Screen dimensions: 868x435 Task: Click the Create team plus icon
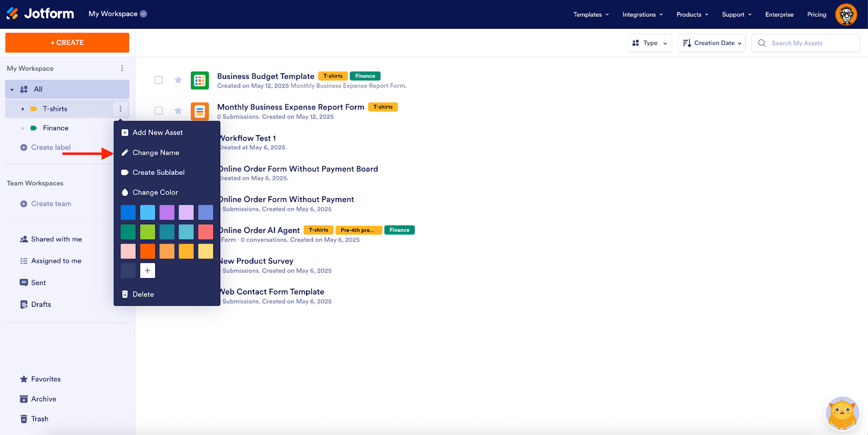pyautogui.click(x=24, y=204)
